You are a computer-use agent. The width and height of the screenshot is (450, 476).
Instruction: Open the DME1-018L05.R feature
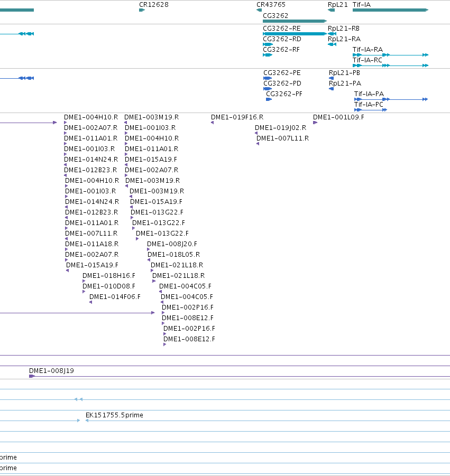tap(149, 260)
